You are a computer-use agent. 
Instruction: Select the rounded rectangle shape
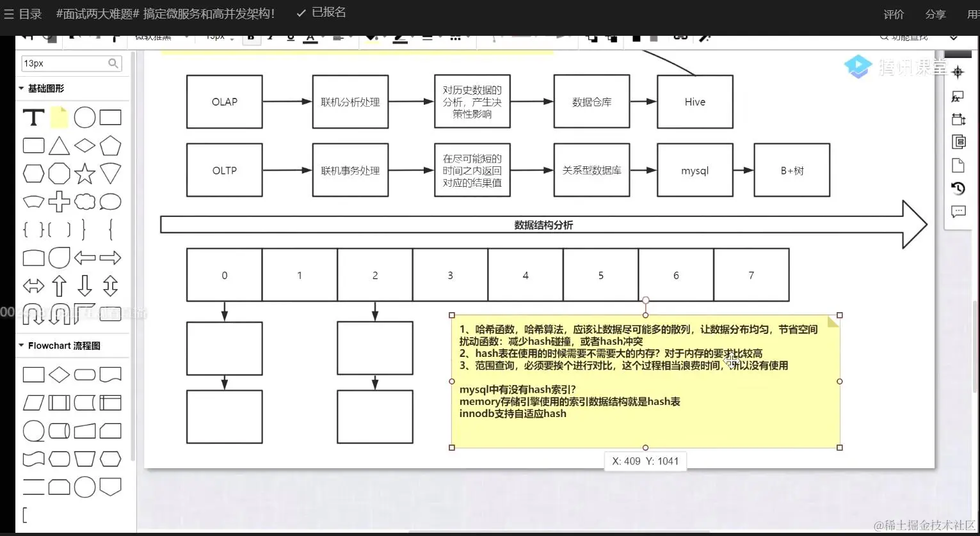33,146
